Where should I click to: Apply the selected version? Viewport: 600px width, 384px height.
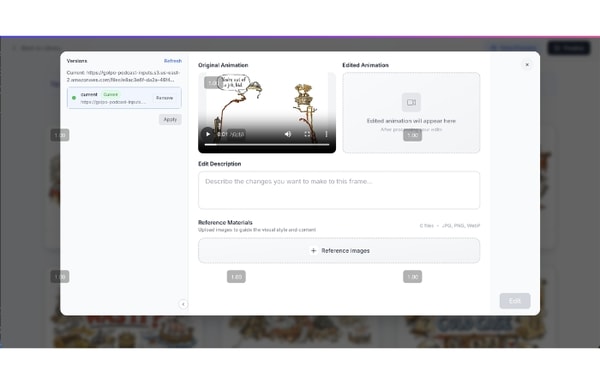(170, 119)
